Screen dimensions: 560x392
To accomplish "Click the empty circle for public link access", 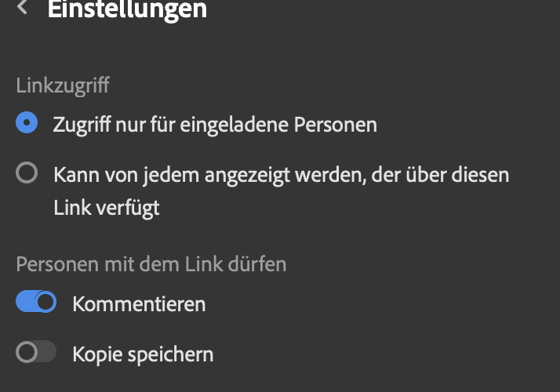I will coord(27,172).
